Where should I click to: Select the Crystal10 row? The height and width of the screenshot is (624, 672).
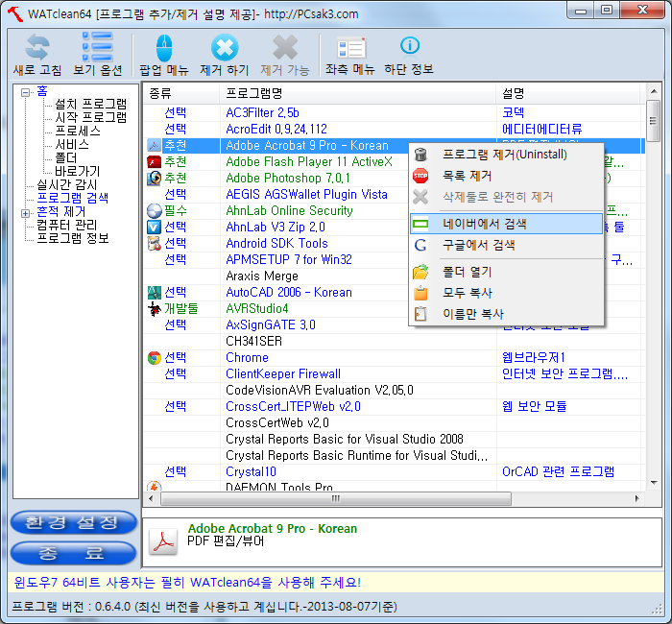tap(394, 471)
